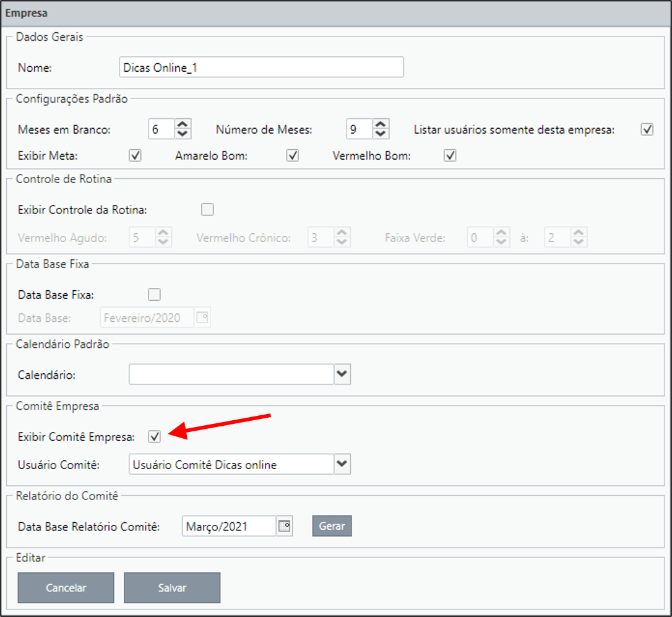Click the Cancelar button

click(x=66, y=587)
